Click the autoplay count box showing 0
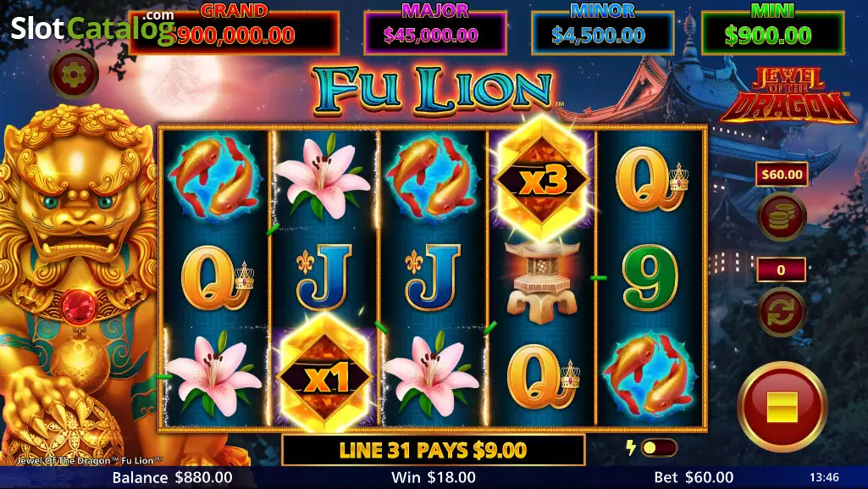 pyautogui.click(x=781, y=270)
